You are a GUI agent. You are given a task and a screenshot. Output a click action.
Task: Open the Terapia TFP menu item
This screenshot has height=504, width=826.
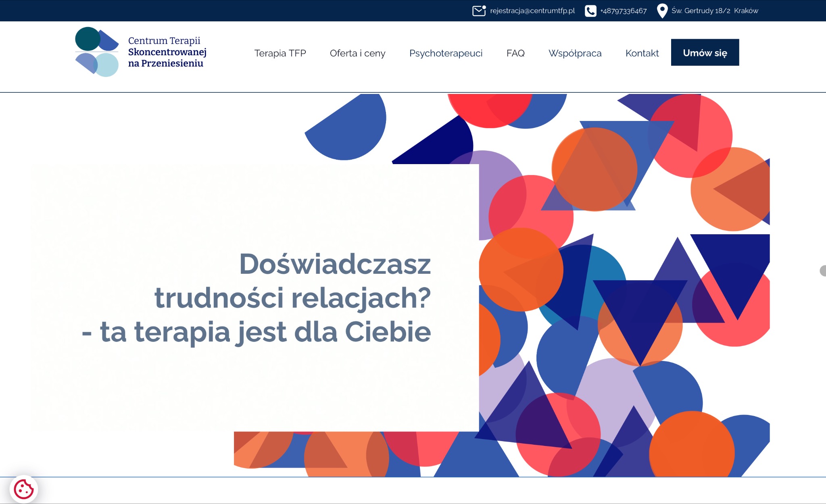coord(280,53)
